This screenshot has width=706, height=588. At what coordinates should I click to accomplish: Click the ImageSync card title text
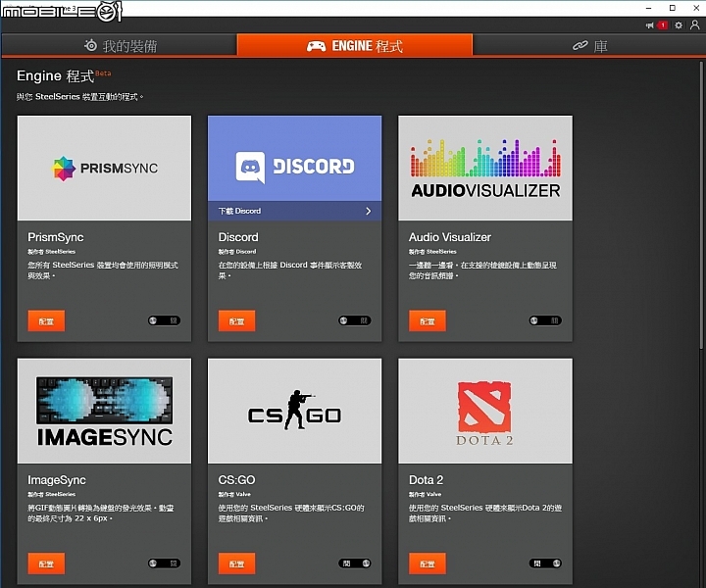coord(57,480)
